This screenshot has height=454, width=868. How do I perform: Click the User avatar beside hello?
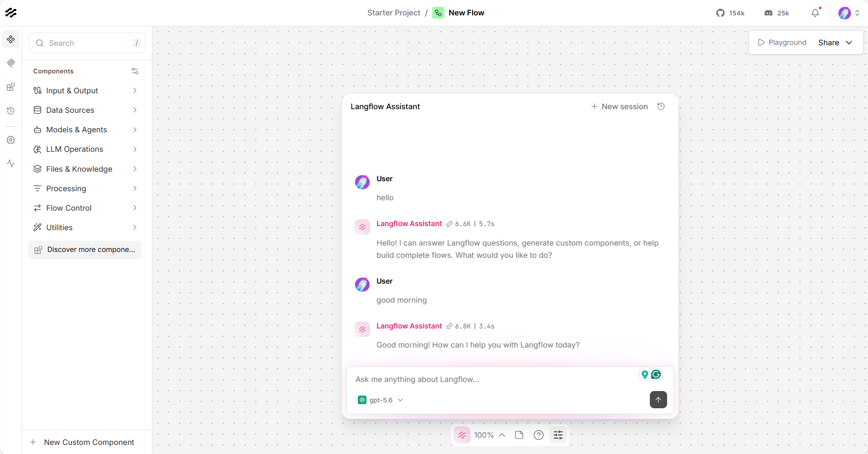362,182
